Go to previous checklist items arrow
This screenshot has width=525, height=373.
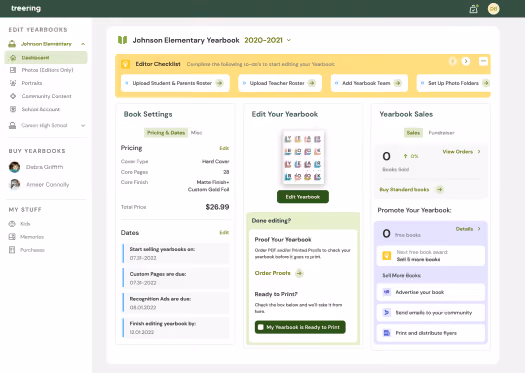tap(453, 61)
